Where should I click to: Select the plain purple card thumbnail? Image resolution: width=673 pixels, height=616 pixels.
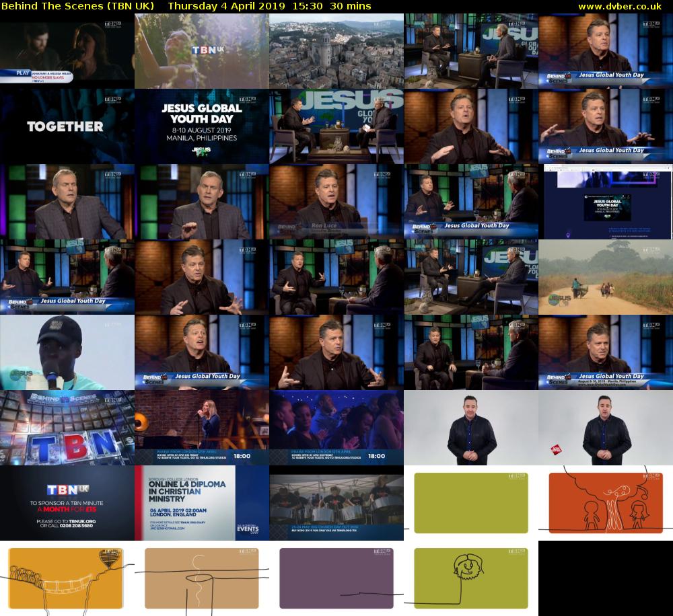click(x=336, y=578)
